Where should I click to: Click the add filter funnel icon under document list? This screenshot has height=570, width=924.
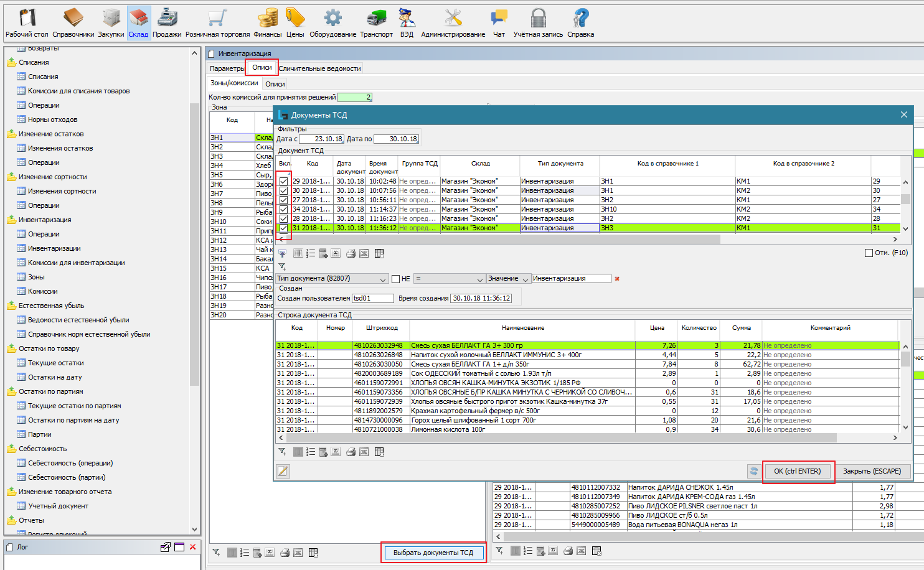pos(282,266)
